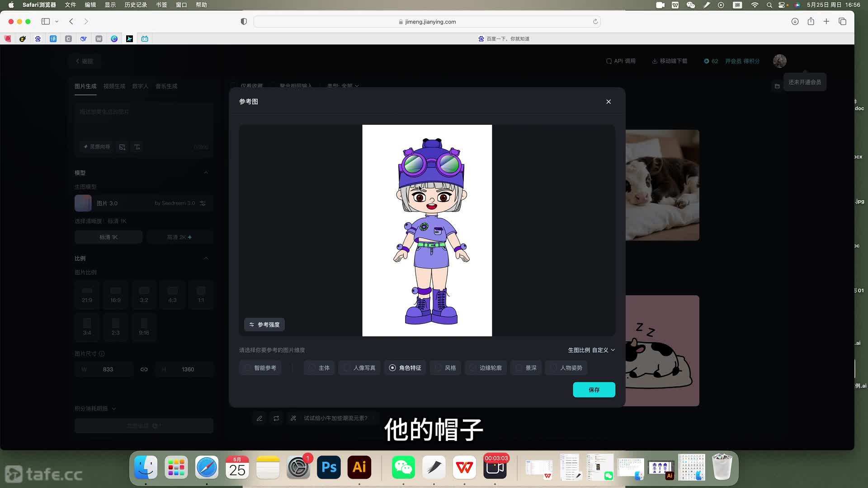This screenshot has height=488, width=868.
Task: Click the Safari share icon
Action: 811,21
